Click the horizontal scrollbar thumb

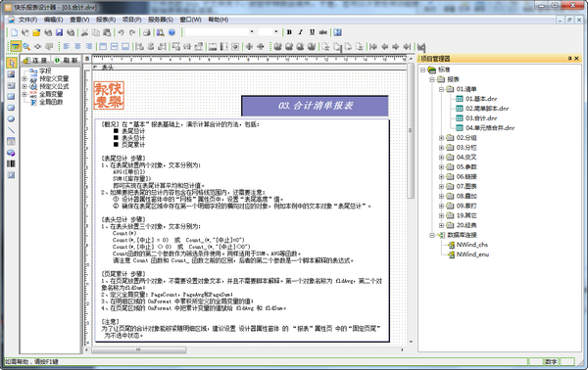[139, 349]
